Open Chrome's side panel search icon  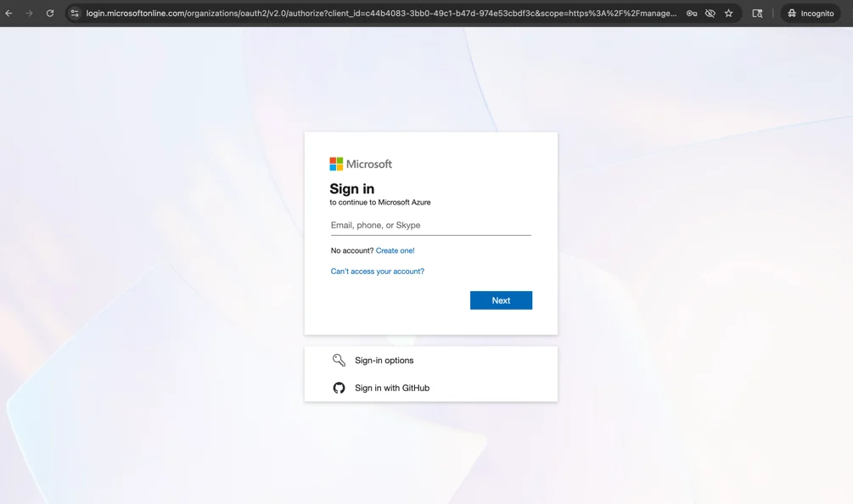(x=756, y=13)
